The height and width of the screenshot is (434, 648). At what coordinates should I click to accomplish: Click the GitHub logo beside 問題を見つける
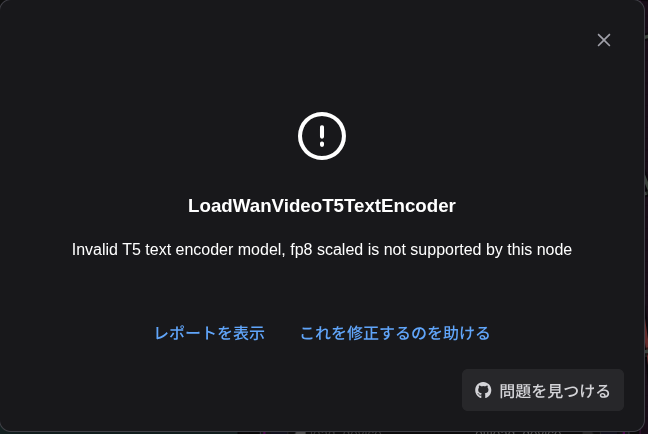pos(483,390)
